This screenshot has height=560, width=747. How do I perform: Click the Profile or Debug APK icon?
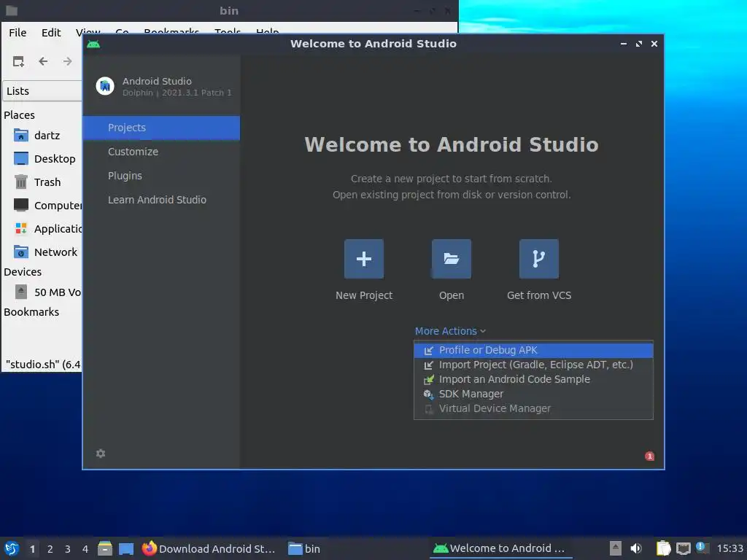[429, 351]
